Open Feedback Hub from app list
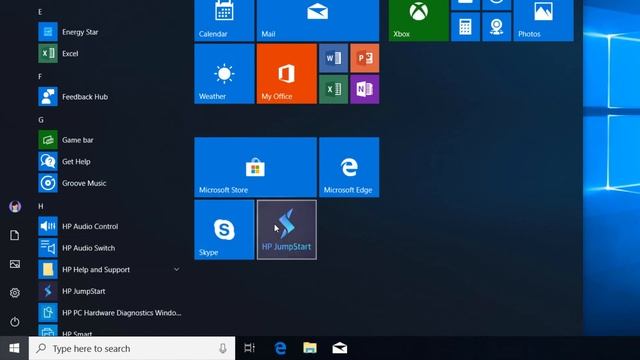 [110, 97]
